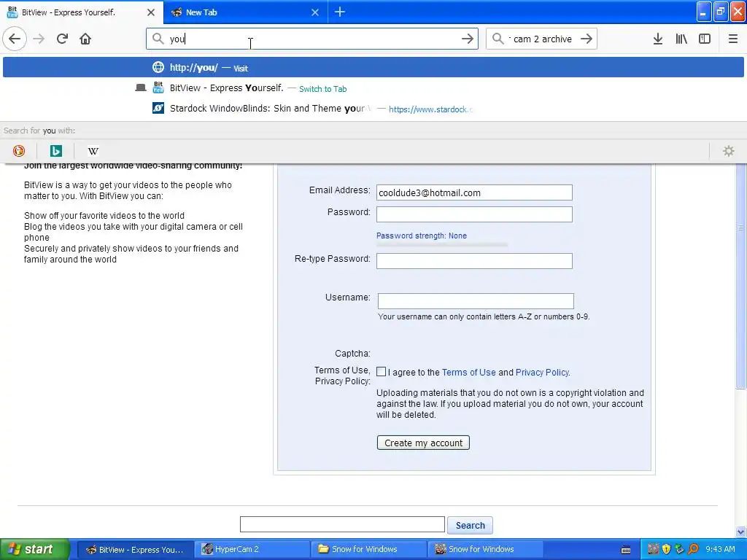Click the 'Captcha:' label

(x=352, y=354)
